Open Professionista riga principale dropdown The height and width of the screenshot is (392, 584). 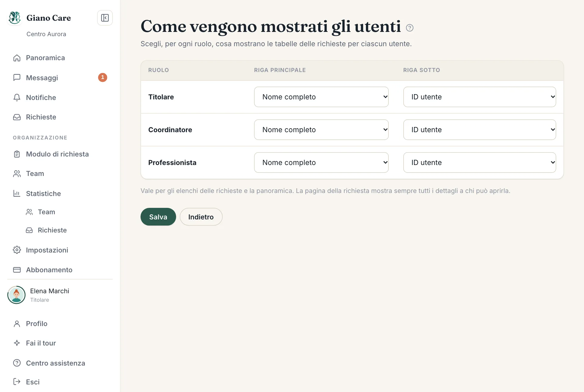[321, 163]
